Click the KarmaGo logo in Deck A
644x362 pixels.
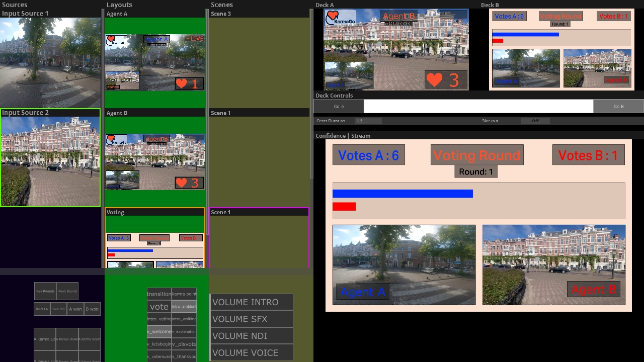[341, 18]
